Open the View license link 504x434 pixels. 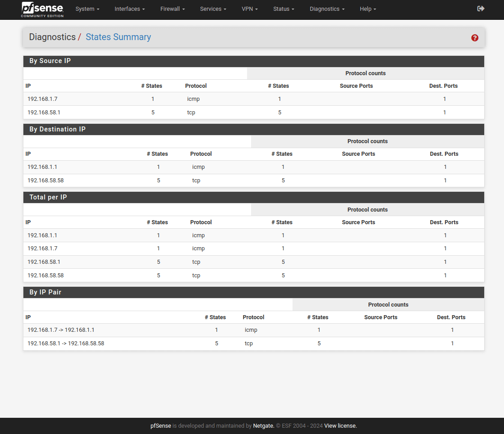click(340, 425)
